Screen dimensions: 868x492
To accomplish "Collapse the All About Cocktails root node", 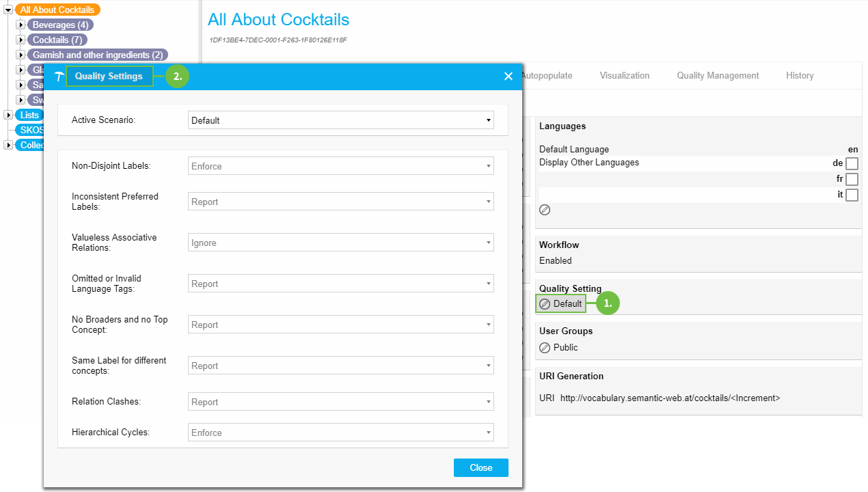I will 8,10.
